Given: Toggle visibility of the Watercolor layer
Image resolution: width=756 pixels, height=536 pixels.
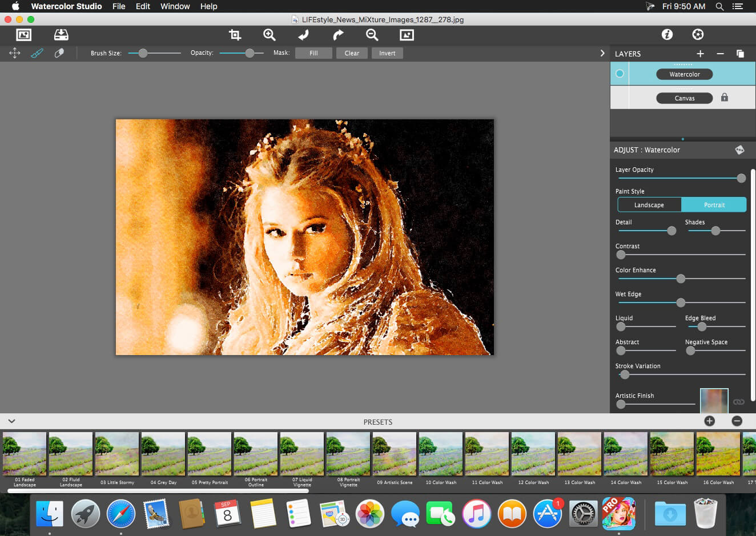Looking at the screenshot, I should pyautogui.click(x=620, y=74).
